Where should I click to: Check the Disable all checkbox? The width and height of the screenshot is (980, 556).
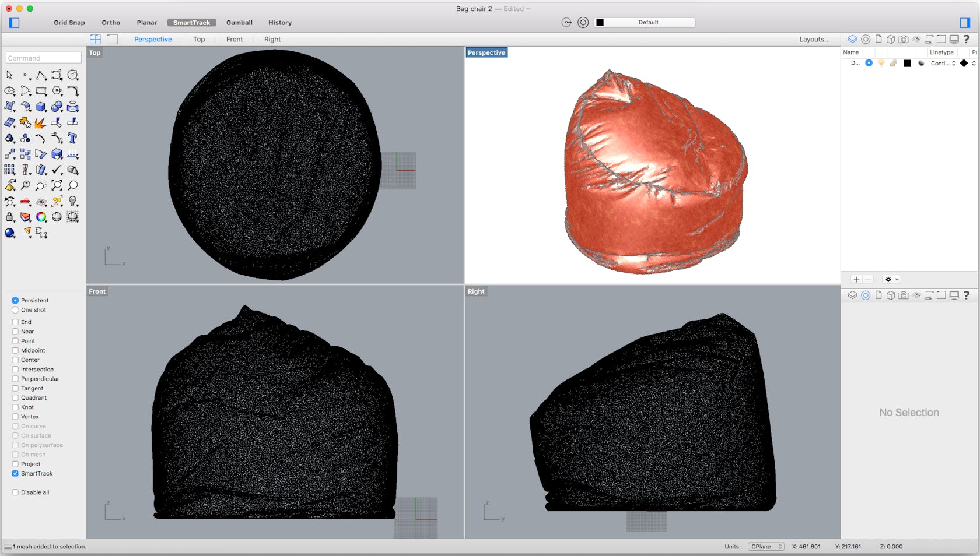point(15,492)
